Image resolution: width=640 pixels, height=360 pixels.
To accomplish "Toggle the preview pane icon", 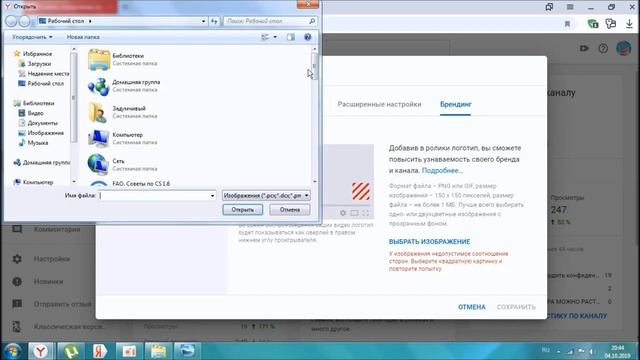I will [291, 37].
